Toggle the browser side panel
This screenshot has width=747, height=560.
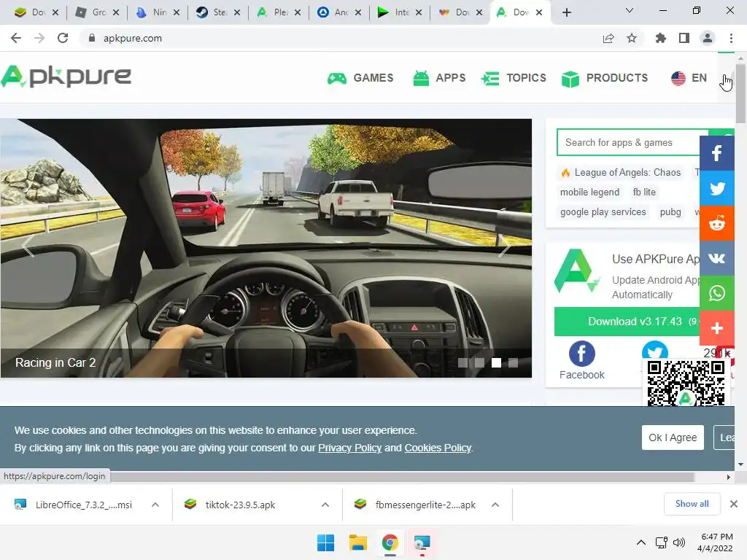pyautogui.click(x=684, y=38)
